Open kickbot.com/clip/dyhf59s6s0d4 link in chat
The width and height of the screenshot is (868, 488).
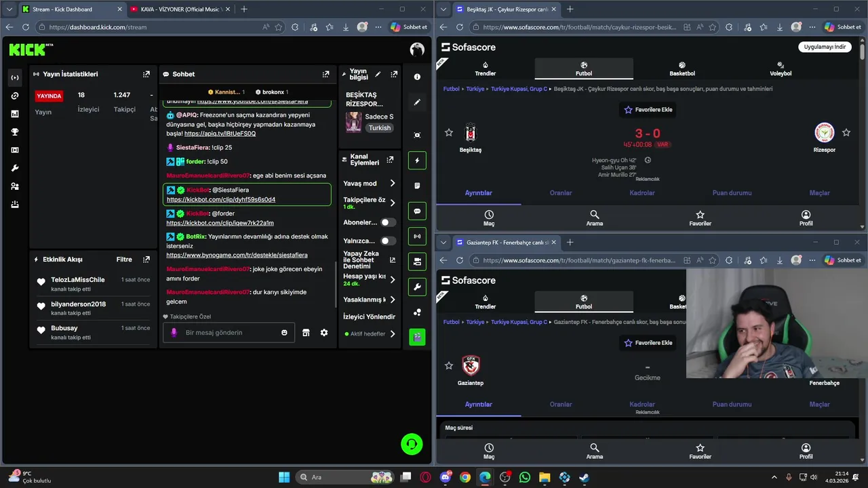[221, 200]
